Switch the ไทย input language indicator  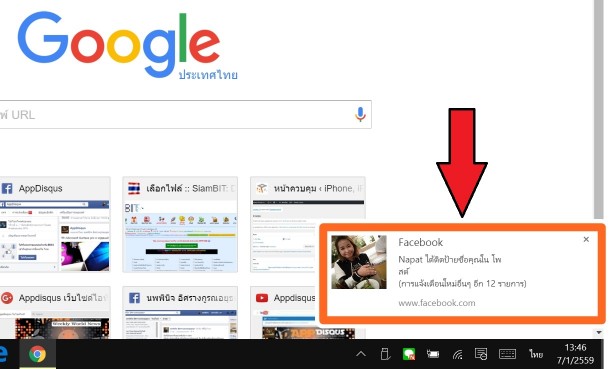pos(536,354)
